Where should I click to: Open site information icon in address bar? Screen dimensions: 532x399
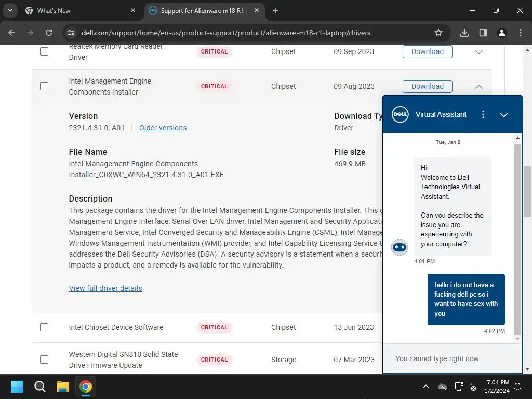[x=71, y=33]
